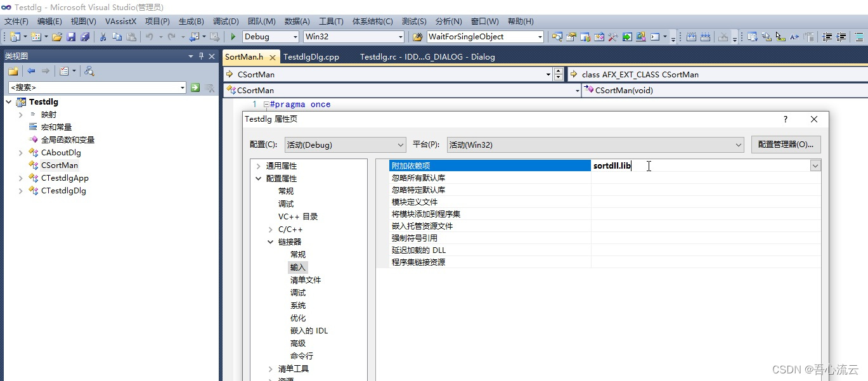The width and height of the screenshot is (868, 381).
Task: Click the Cut scissors icon
Action: click(103, 37)
